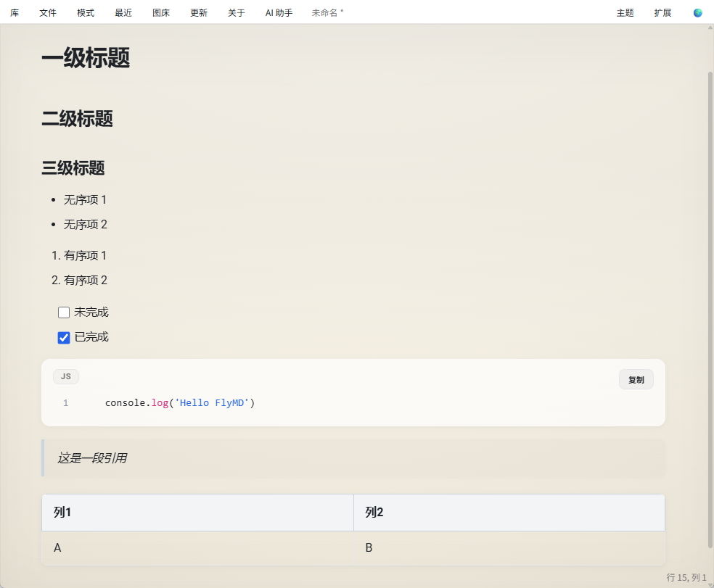Open the AI 助手 panel
Screen dimensions: 714x588
click(x=278, y=12)
